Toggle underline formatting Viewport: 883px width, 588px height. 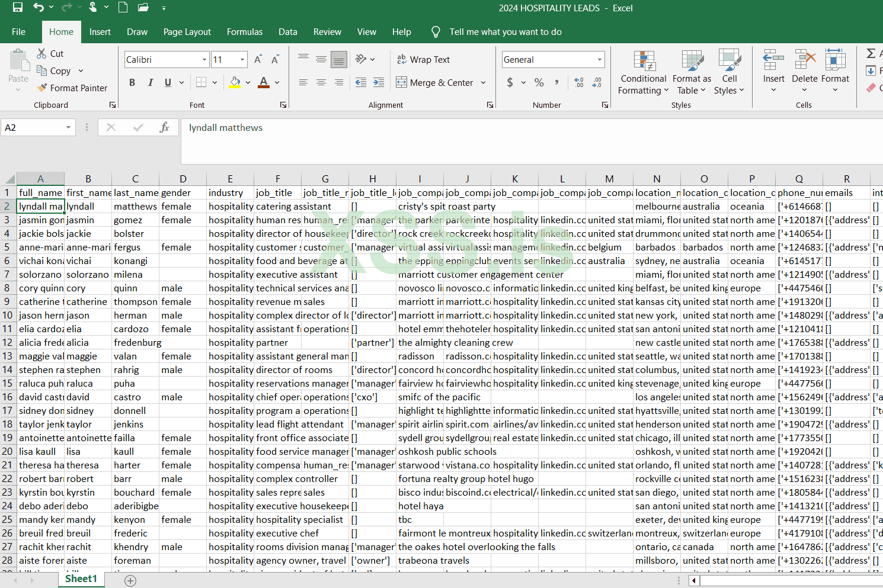(167, 82)
